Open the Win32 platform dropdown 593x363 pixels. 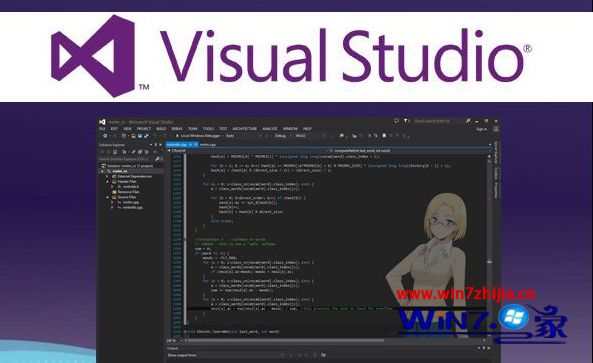(309, 136)
